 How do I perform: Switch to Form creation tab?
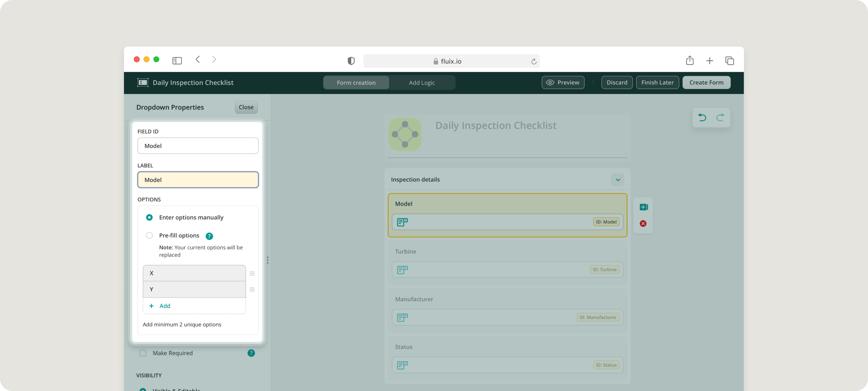356,83
